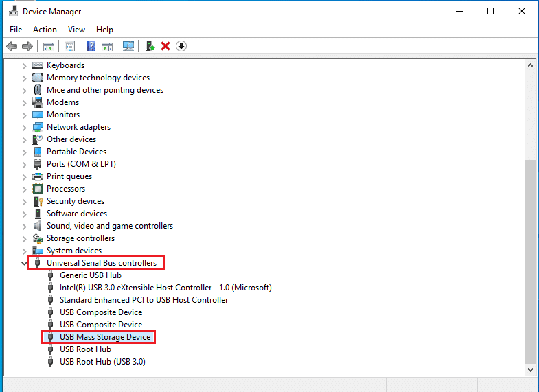Image resolution: width=539 pixels, height=392 pixels.
Task: Select the Security devices label
Action: (76, 201)
